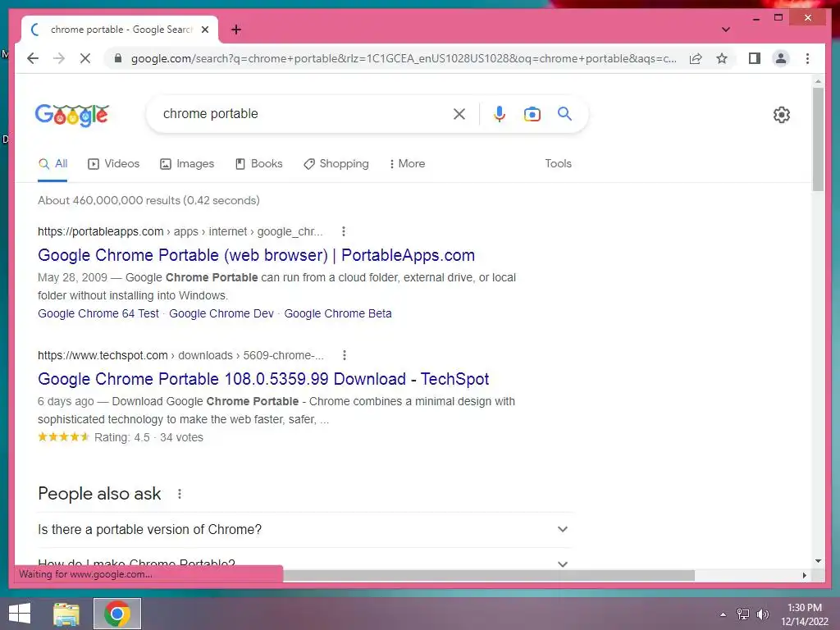The height and width of the screenshot is (630, 840).
Task: Click the https://www.techspot.com breadcrumb URL
Action: [103, 355]
